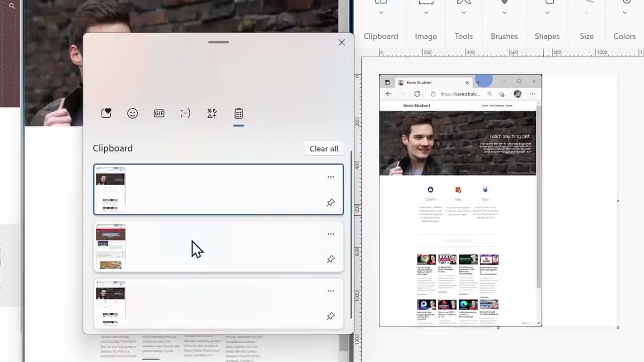The image size is (644, 362).
Task: Click the bottom-right corner canvas handle in Paint
Action: [618, 327]
